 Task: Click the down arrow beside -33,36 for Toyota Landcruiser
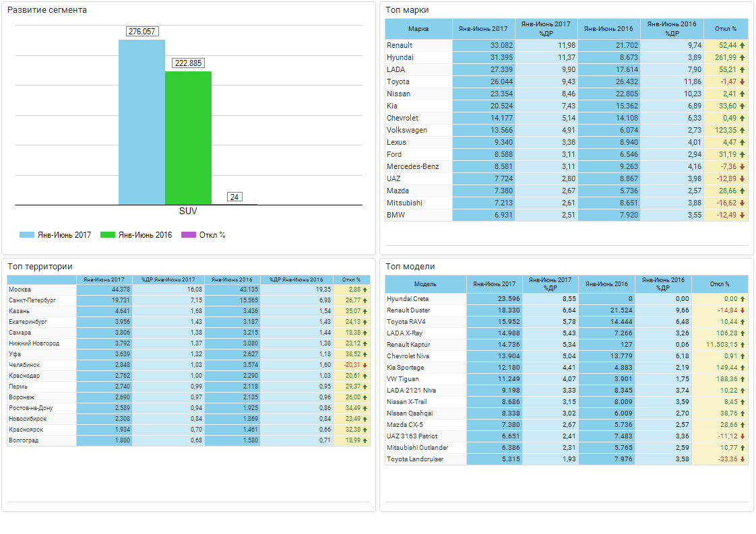click(x=743, y=459)
